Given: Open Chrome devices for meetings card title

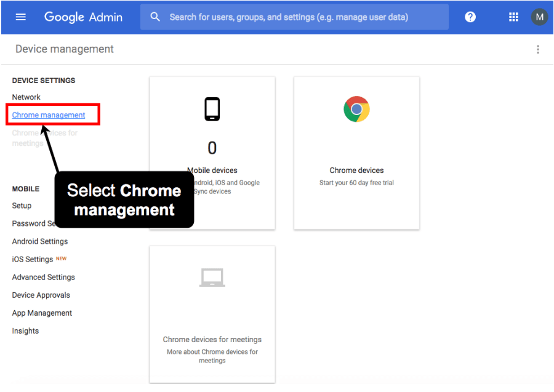Looking at the screenshot, I should click(212, 339).
